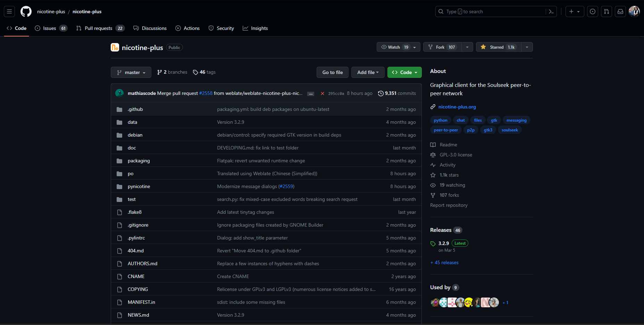Image resolution: width=644 pixels, height=325 pixels.
Task: Open the pynicotine folder
Action: click(x=139, y=186)
